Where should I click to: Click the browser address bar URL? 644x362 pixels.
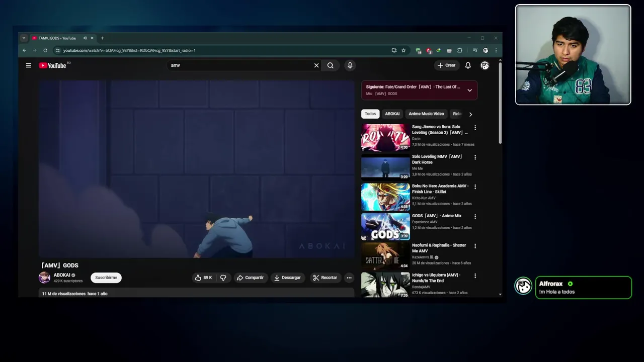coord(129,50)
